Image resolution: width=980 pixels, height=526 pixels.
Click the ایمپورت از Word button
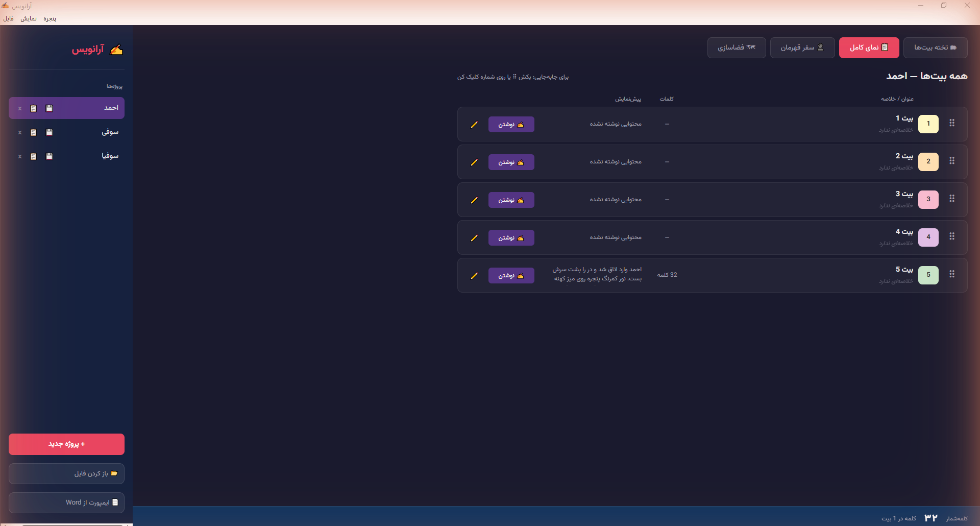(66, 503)
